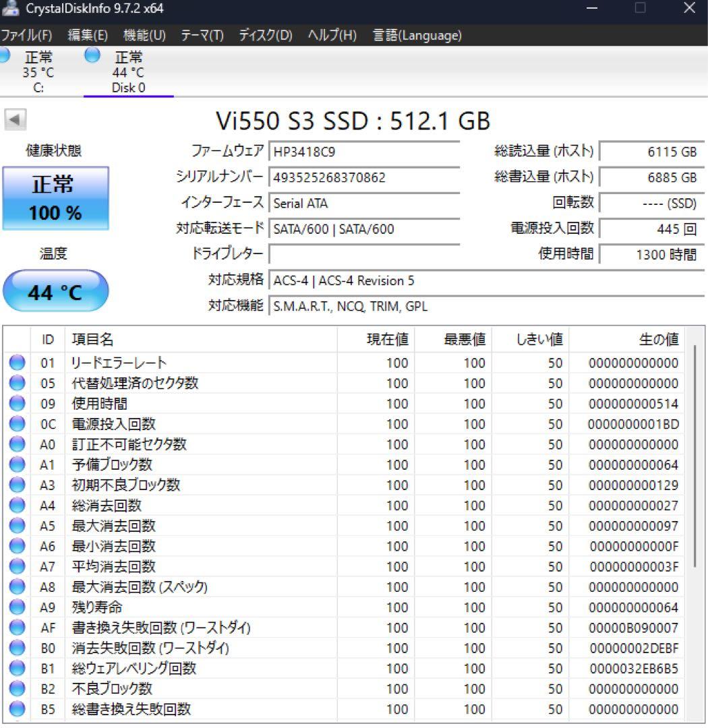Select the 訂正不可能セクタ数 attribute name
The width and height of the screenshot is (708, 728).
129,444
